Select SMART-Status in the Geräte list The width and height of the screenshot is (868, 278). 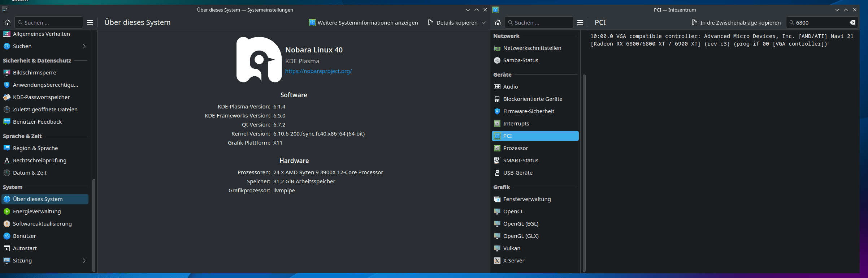521,161
